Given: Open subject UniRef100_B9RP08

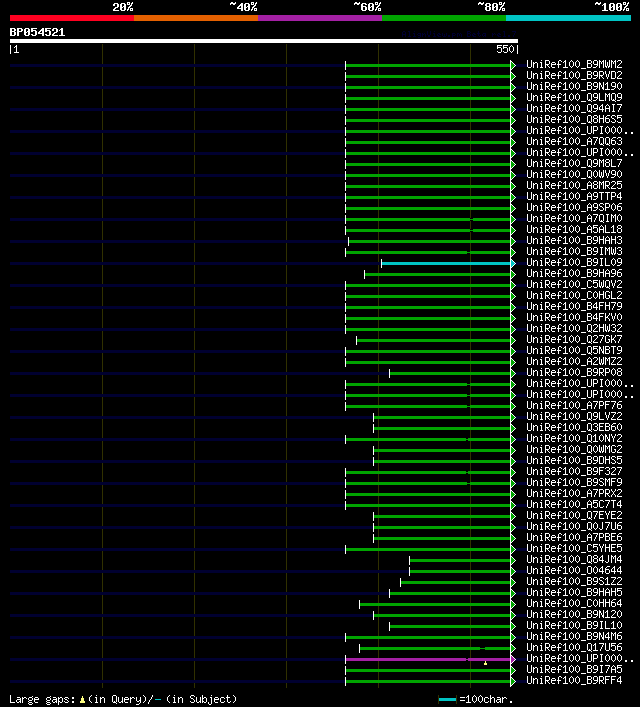Looking at the screenshot, I should pos(574,372).
